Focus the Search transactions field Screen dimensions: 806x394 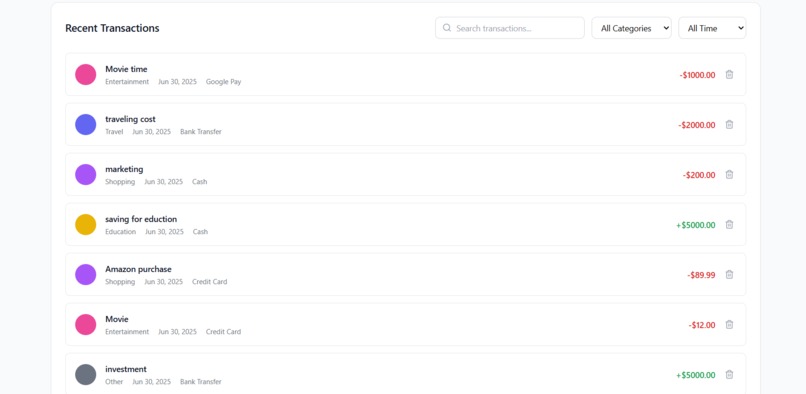coord(510,28)
